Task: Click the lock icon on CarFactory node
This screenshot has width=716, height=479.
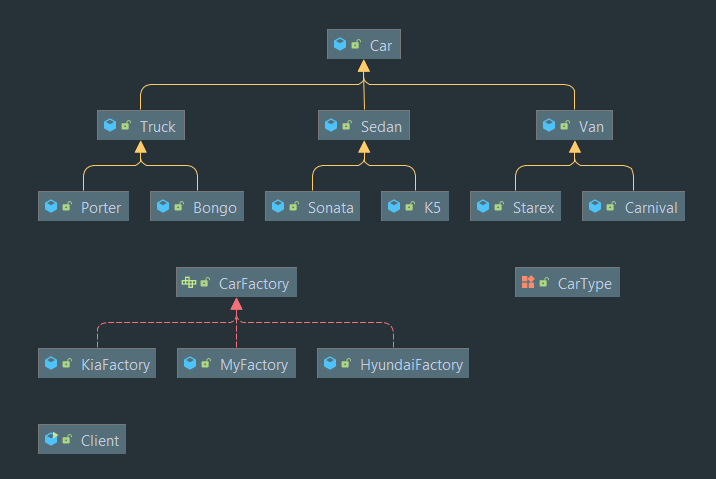Action: coord(205,282)
